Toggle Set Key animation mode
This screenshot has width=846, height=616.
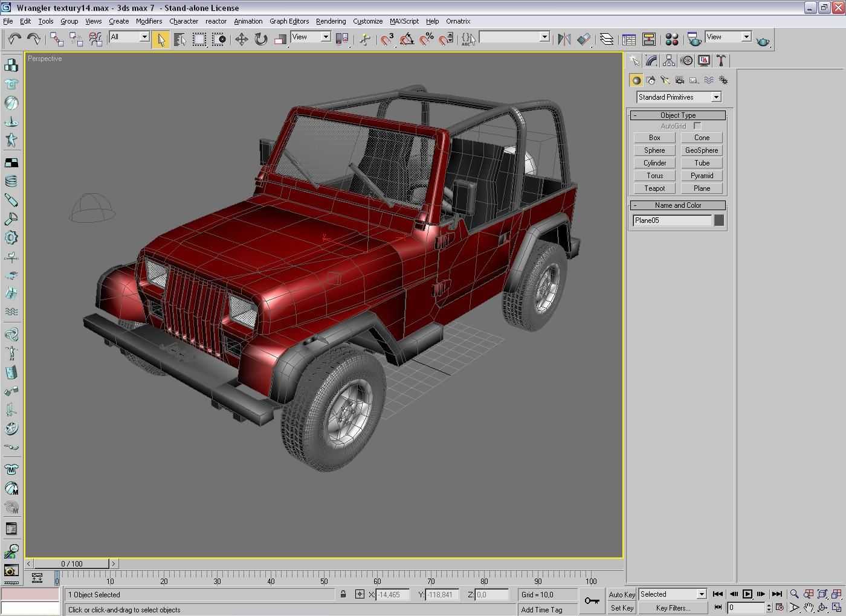coord(622,608)
